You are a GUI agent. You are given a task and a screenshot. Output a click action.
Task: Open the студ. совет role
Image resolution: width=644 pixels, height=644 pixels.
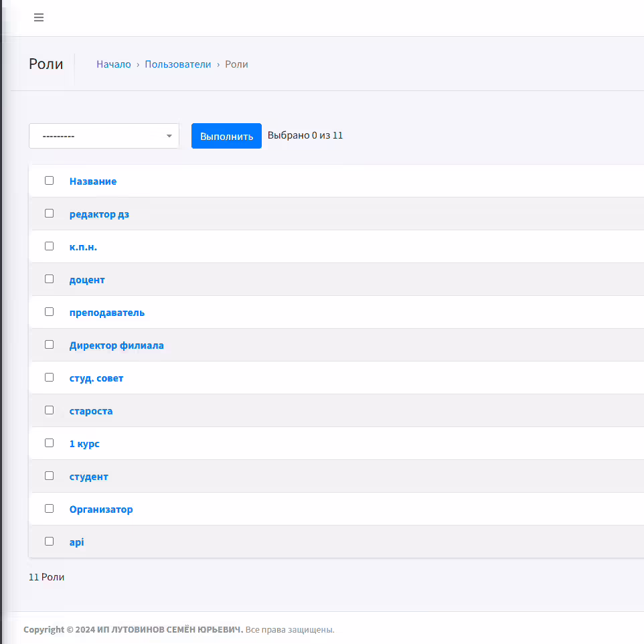point(96,379)
